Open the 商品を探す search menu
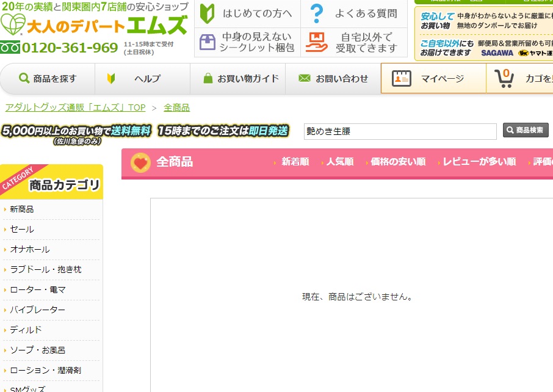Image resolution: width=553 pixels, height=392 pixels. click(x=48, y=79)
